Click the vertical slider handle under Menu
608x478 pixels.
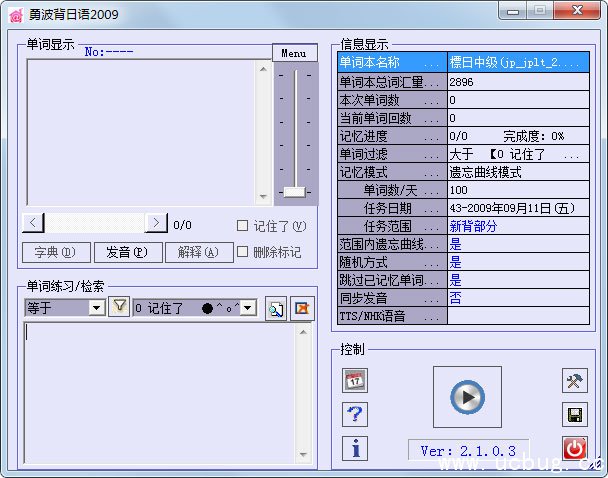coord(294,191)
